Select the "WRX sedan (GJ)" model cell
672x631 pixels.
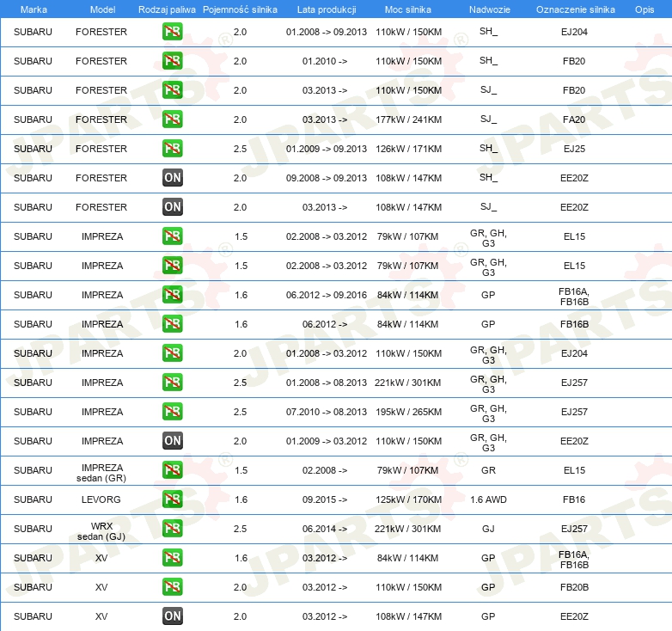[x=101, y=529]
